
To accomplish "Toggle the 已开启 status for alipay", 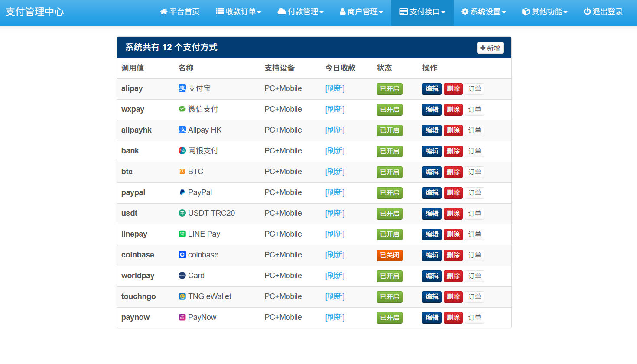I will (390, 89).
